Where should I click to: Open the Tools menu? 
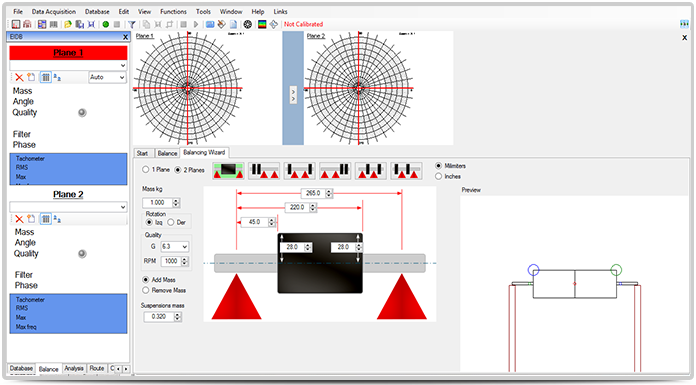(x=203, y=12)
